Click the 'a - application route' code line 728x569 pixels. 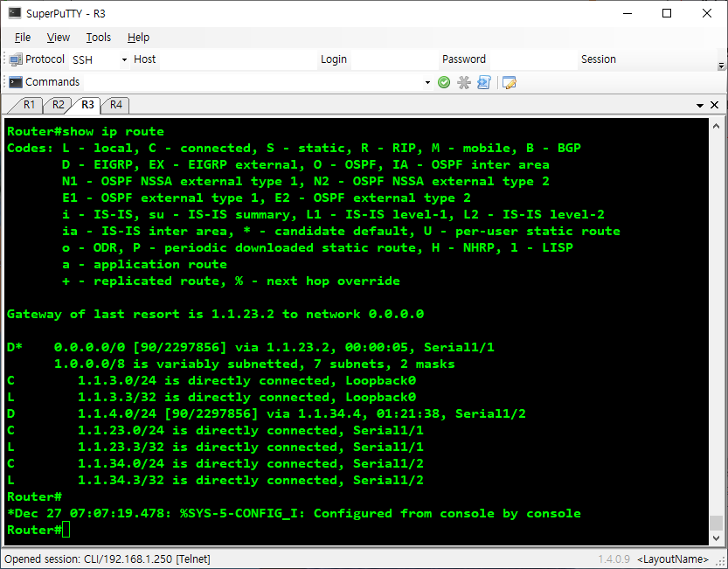coord(144,264)
